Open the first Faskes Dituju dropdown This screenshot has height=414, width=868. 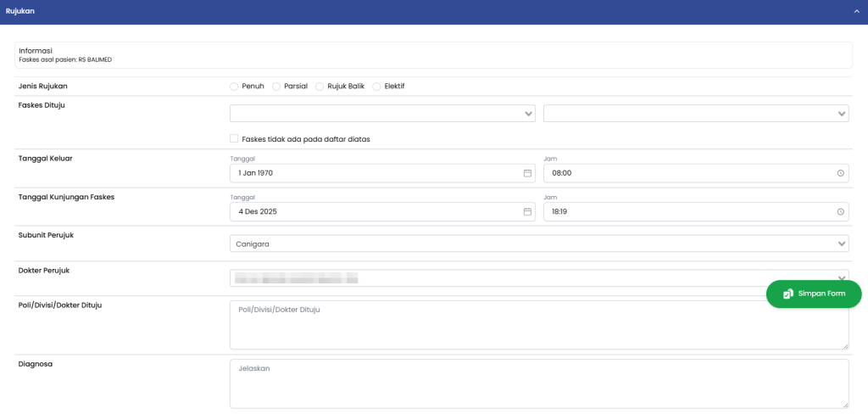[x=381, y=114]
